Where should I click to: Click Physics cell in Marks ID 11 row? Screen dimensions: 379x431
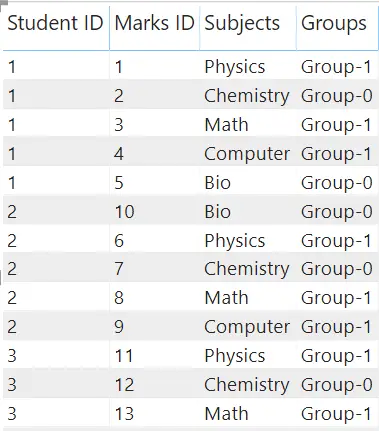[x=235, y=356]
